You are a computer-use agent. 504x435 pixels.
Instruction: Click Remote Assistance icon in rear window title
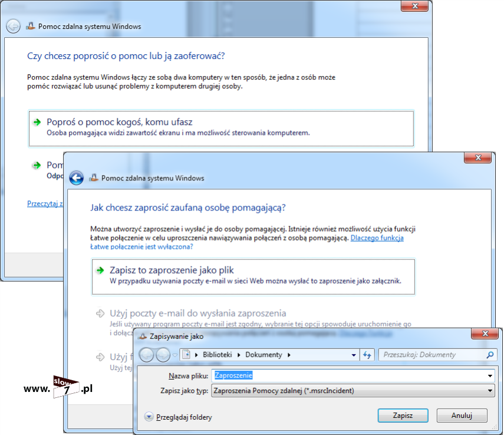31,26
